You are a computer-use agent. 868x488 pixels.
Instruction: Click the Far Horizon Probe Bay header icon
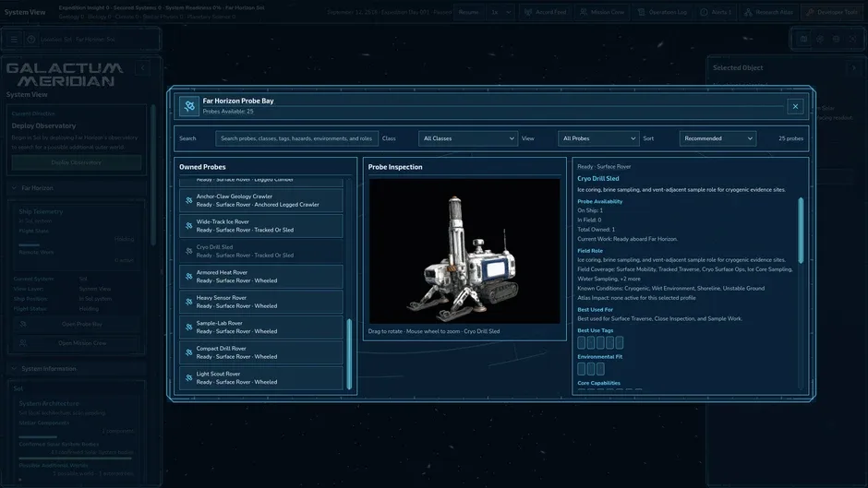(189, 106)
